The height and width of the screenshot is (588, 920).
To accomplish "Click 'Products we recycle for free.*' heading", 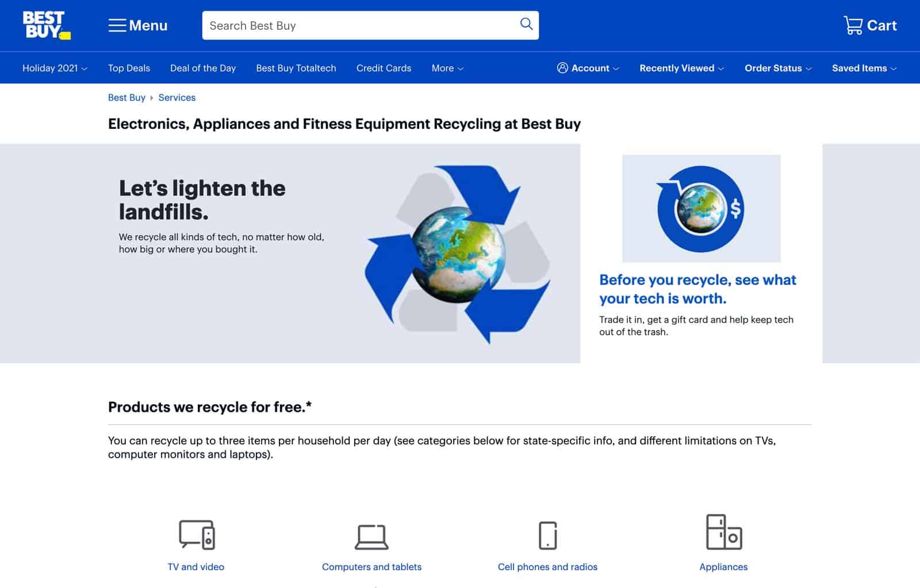I will coord(210,407).
